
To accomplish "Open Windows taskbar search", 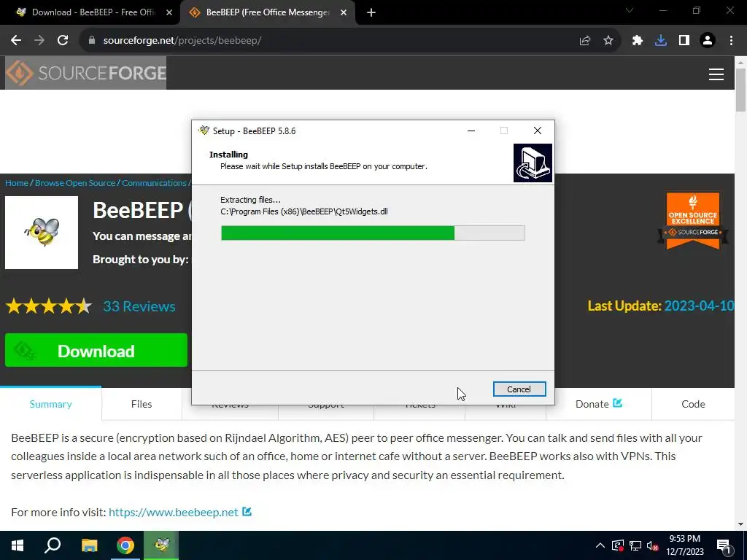I will (53, 545).
